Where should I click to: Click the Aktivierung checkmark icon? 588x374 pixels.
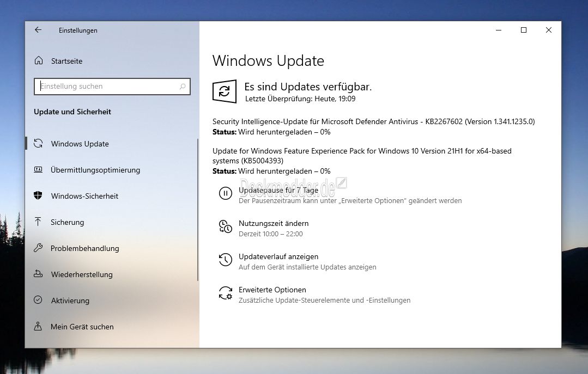pyautogui.click(x=38, y=300)
